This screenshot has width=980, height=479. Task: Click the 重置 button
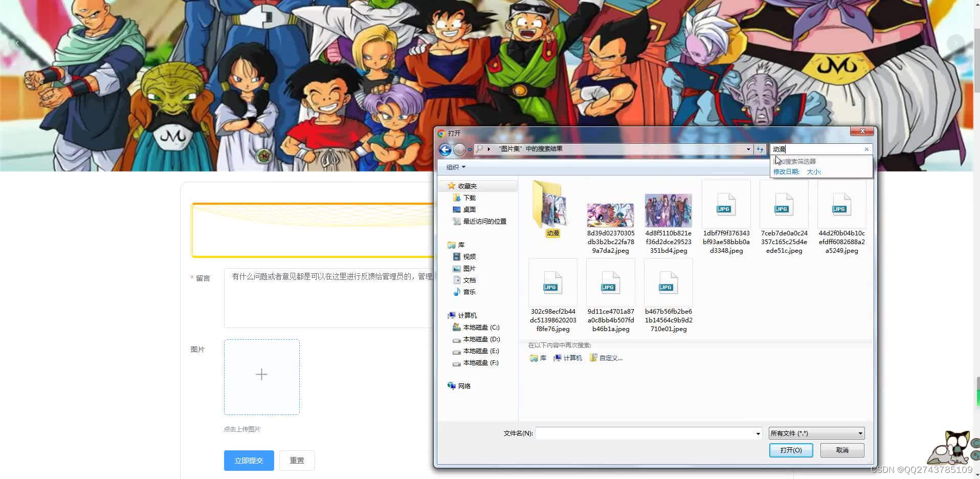[297, 461]
